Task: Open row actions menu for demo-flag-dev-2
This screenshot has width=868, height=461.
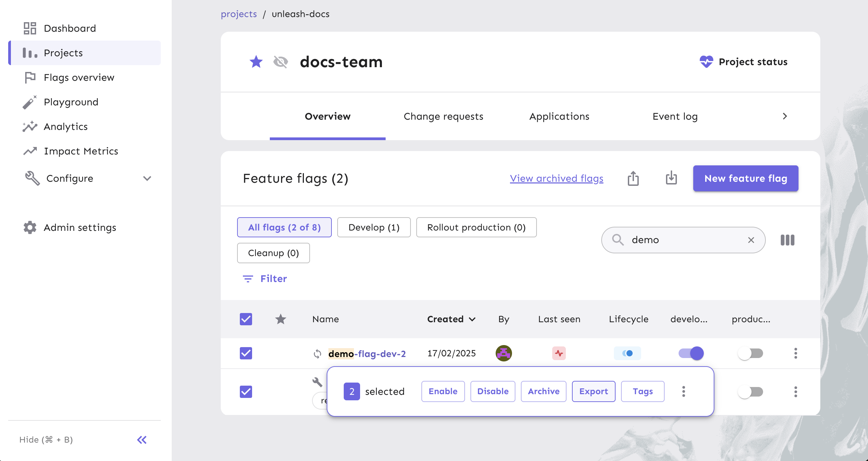Action: [795, 353]
